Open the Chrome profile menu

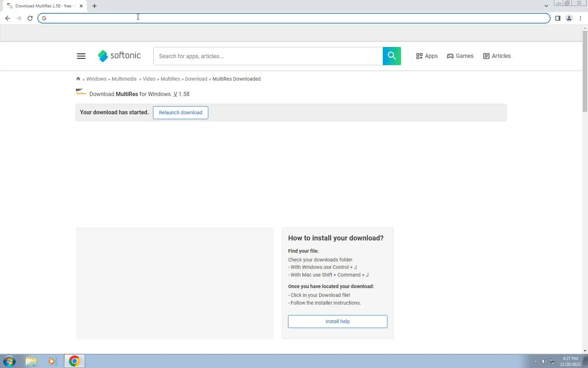click(x=569, y=18)
